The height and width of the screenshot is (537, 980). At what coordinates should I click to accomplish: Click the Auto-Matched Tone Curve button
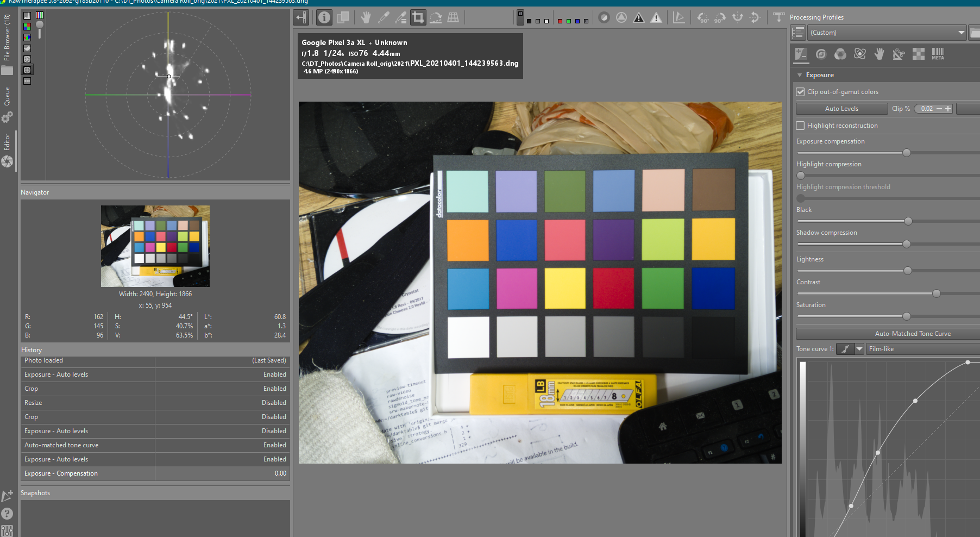coord(913,334)
